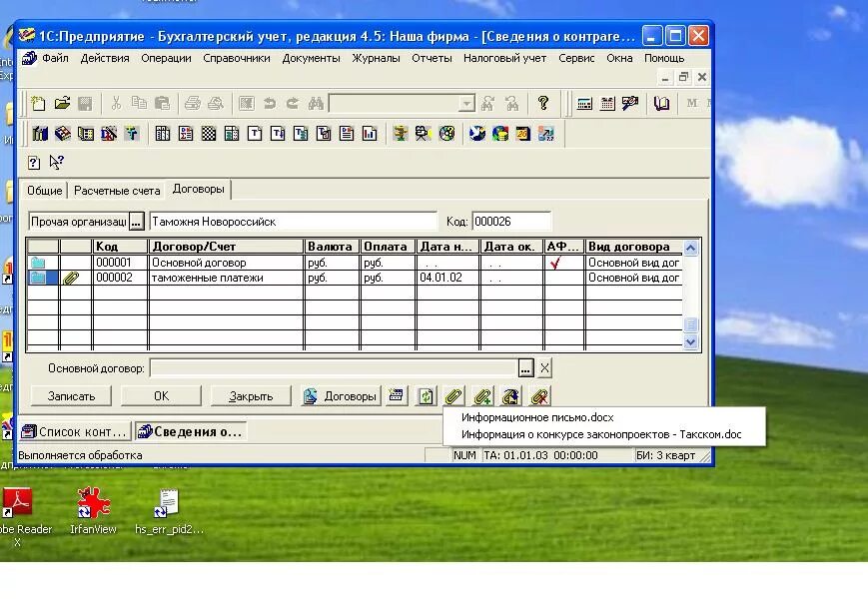The width and height of the screenshot is (868, 599).
Task: Click the yellow question mark Help icon
Action: coord(543,104)
